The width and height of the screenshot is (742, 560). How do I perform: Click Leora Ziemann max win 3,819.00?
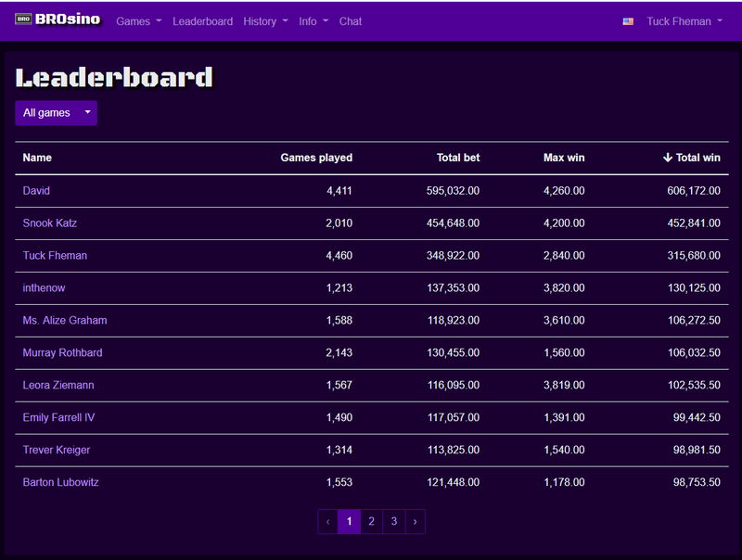(x=564, y=385)
